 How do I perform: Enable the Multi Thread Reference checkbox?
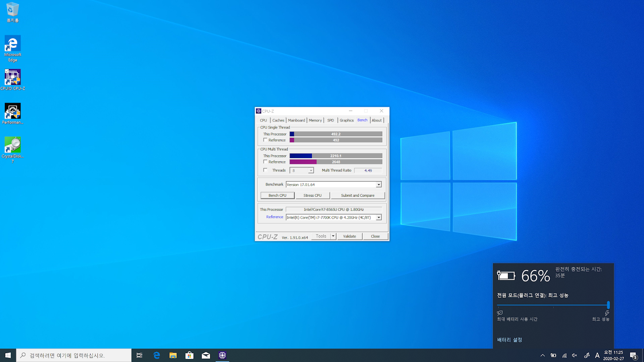click(265, 162)
